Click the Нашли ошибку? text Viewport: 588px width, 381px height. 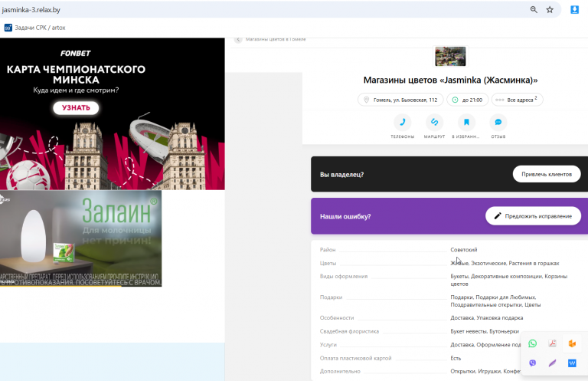pyautogui.click(x=345, y=217)
